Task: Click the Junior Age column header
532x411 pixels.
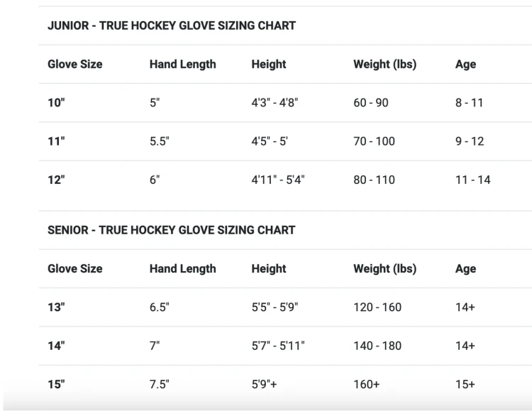Action: click(465, 64)
